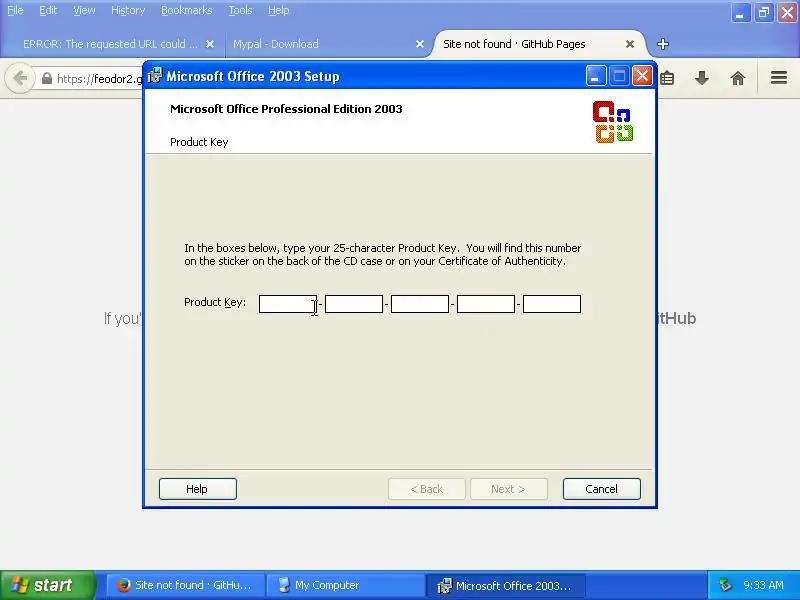Click the Office logo in the setup header

(613, 122)
